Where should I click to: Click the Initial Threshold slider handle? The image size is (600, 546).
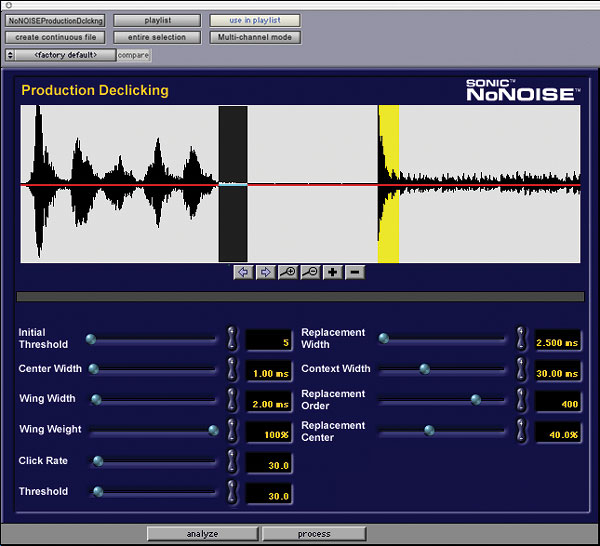pos(91,339)
